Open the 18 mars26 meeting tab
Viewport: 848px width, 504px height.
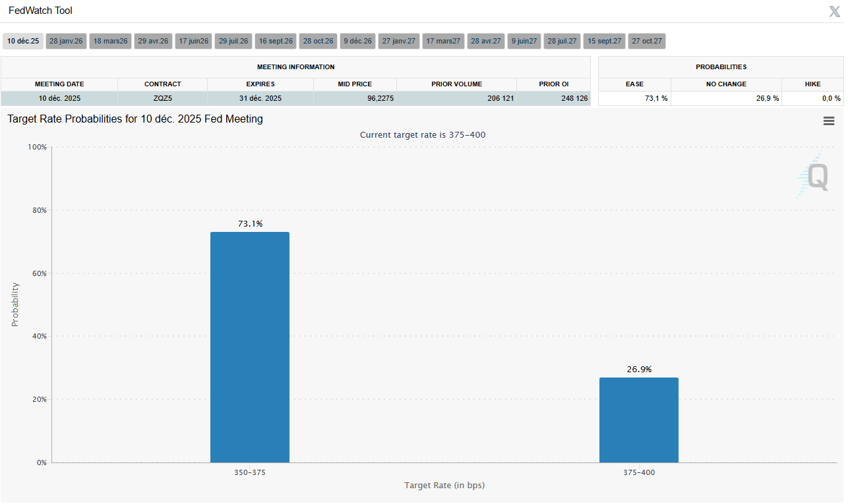point(110,42)
